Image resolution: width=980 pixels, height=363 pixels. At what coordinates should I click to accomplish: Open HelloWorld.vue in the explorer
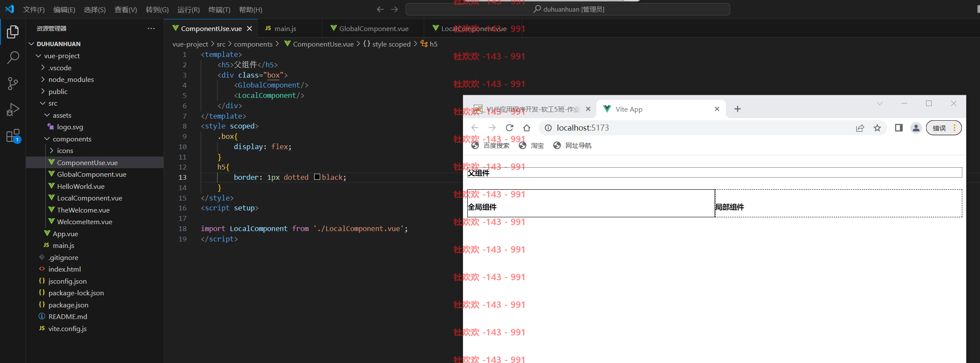95,186
